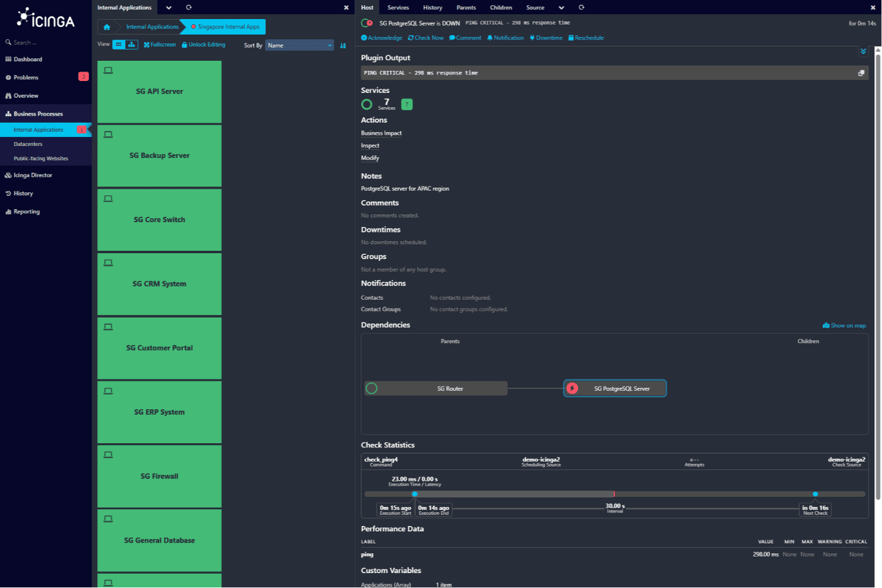Switch to the Parents tab
This screenshot has width=882, height=588.
pyautogui.click(x=466, y=8)
